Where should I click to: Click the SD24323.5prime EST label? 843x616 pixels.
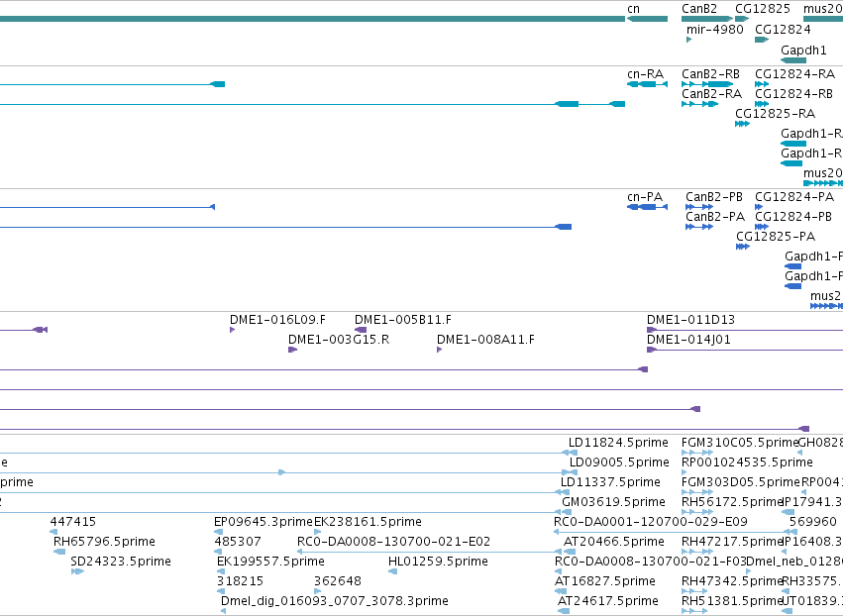click(x=121, y=562)
